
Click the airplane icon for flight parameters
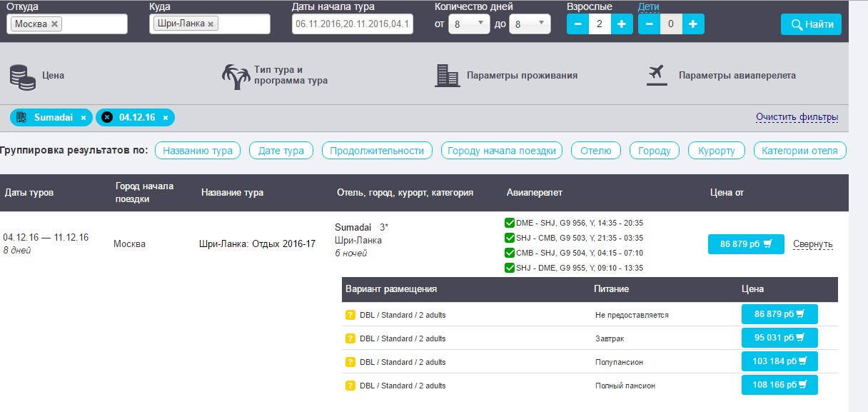click(656, 75)
